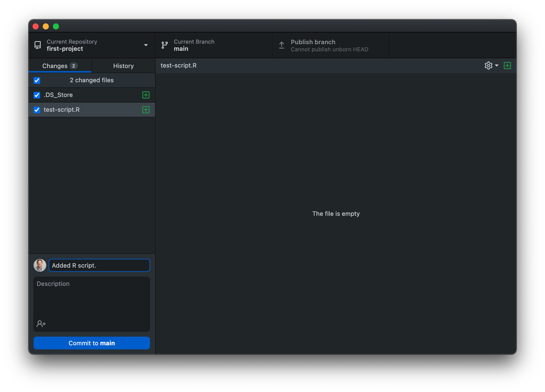Viewport: 545px width, 392px height.
Task: Click the Commit to main button
Action: [92, 343]
